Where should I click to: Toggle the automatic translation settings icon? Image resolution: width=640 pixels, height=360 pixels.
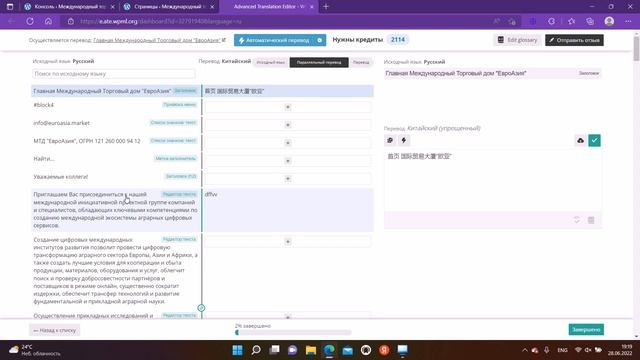pos(320,40)
